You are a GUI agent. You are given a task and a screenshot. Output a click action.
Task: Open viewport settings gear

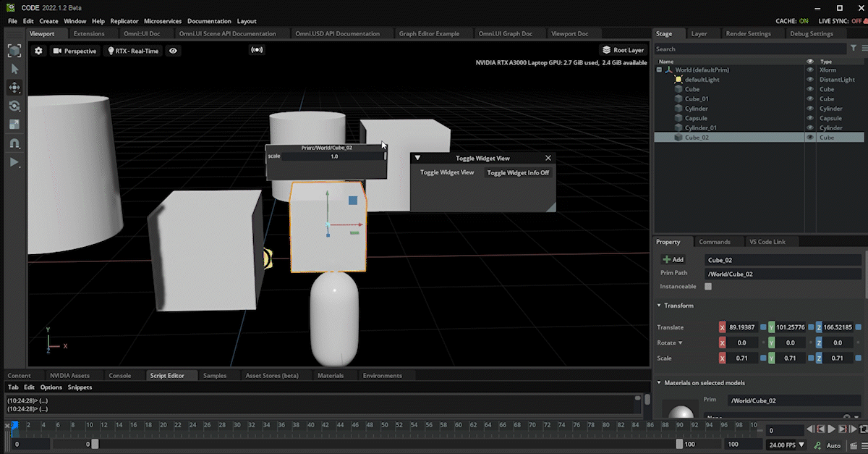pyautogui.click(x=38, y=51)
